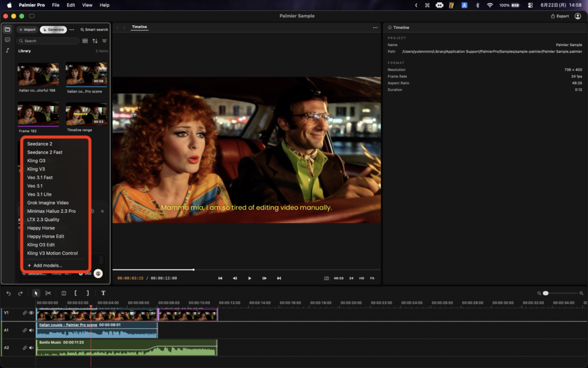Zoom out the timeline with the magnifier
The height and width of the screenshot is (368, 588).
point(539,293)
